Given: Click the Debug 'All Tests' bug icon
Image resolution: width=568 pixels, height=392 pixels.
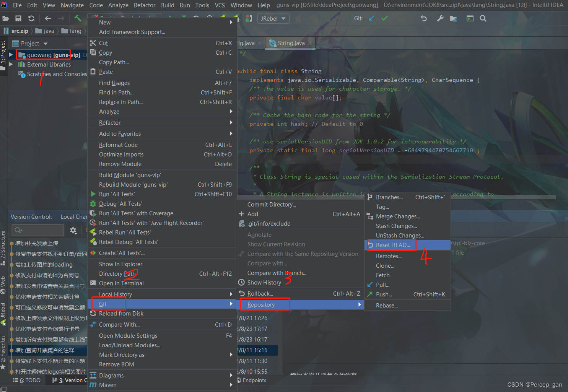Looking at the screenshot, I should coord(93,203).
